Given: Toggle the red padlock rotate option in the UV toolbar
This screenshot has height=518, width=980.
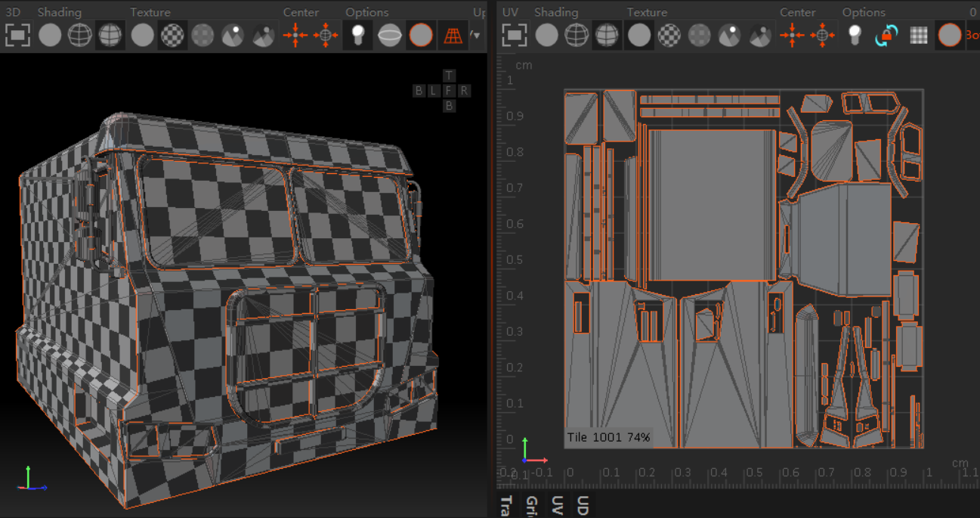Looking at the screenshot, I should [886, 36].
